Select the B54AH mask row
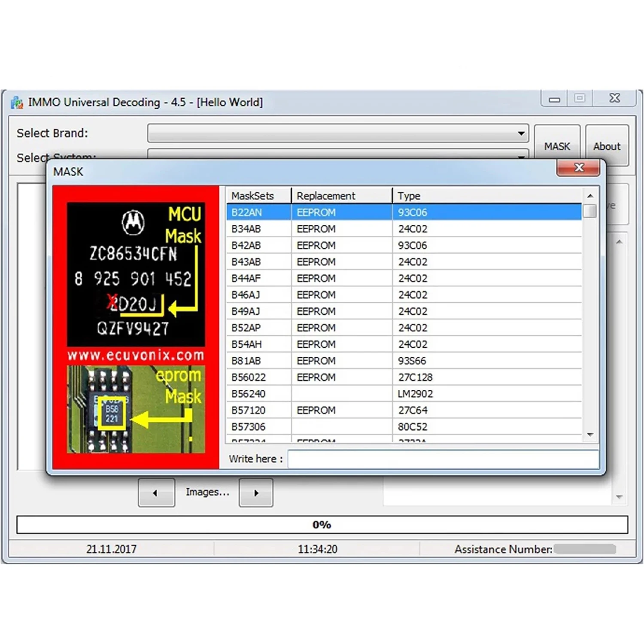 [x=404, y=344]
